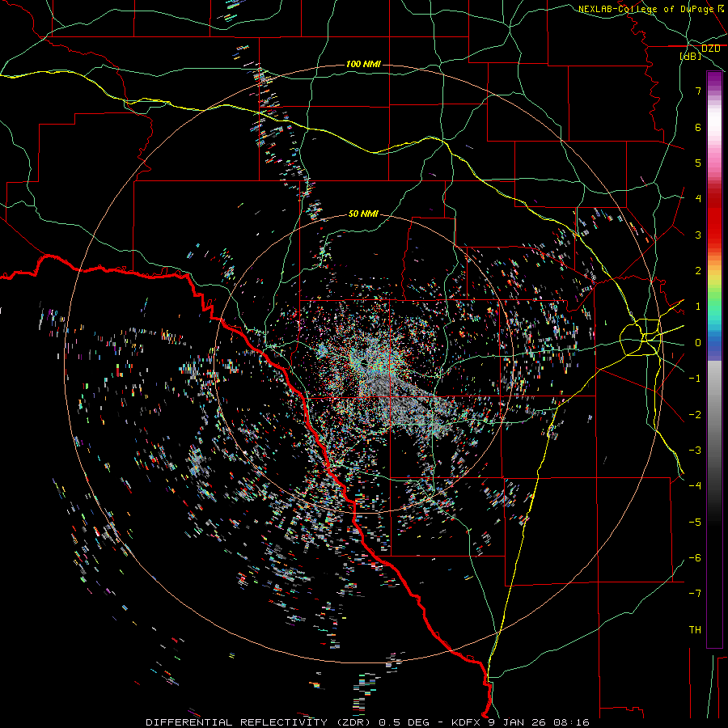
Task: Click the 2 value on color scale
Action: [698, 271]
